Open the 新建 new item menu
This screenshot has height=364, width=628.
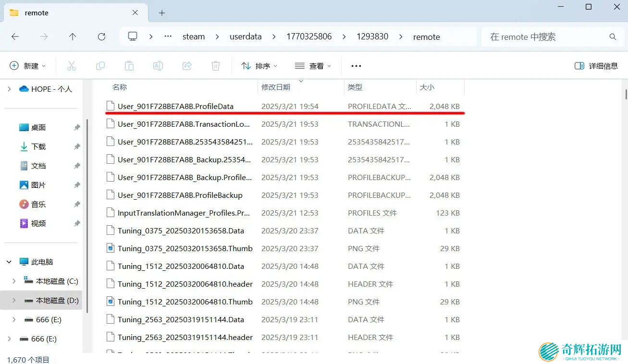coord(28,66)
